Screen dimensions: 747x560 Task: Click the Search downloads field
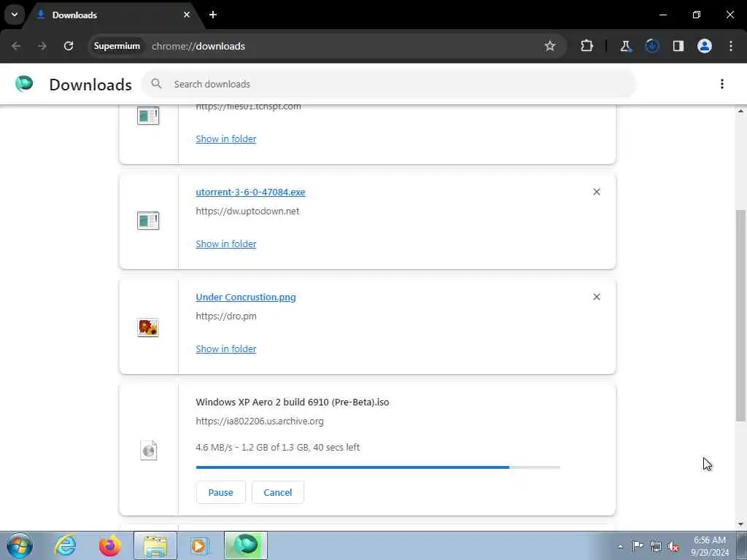[390, 85]
